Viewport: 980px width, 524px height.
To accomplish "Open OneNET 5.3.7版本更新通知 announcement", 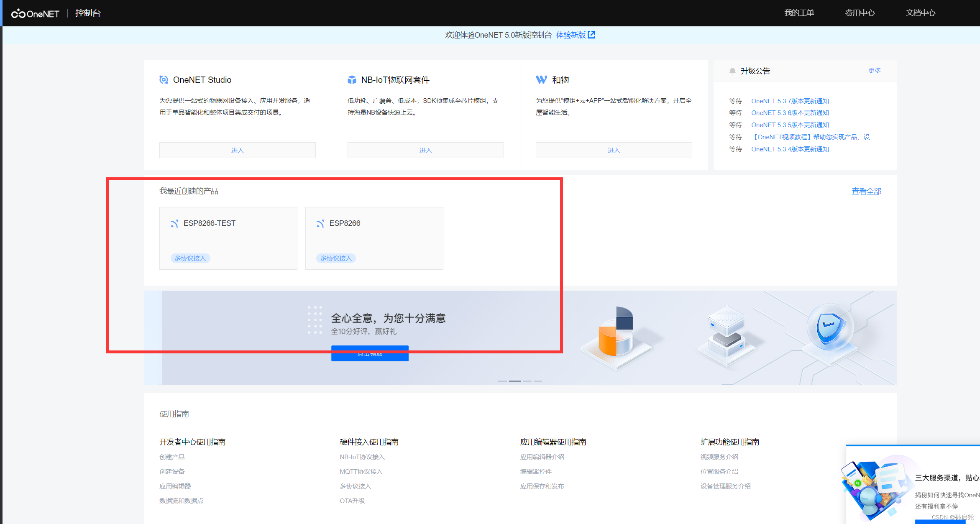I will (x=790, y=101).
